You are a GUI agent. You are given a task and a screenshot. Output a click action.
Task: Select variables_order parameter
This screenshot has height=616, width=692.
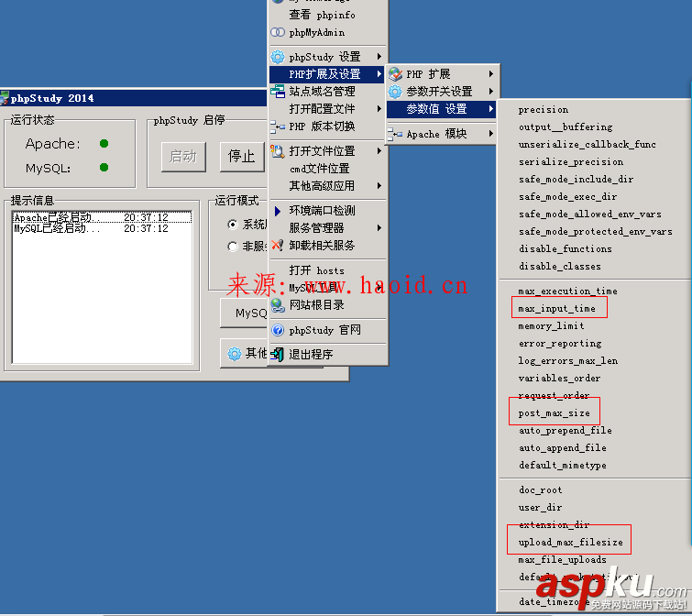click(x=559, y=379)
